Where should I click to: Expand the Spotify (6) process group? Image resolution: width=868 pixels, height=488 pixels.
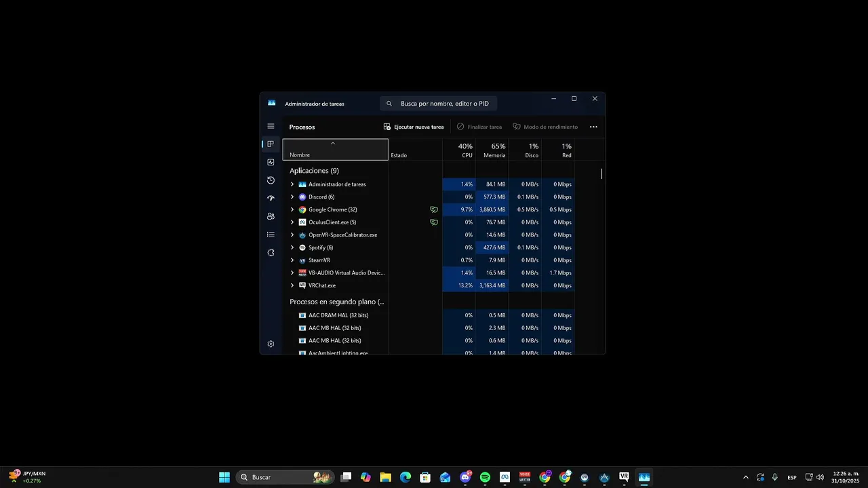click(x=292, y=247)
